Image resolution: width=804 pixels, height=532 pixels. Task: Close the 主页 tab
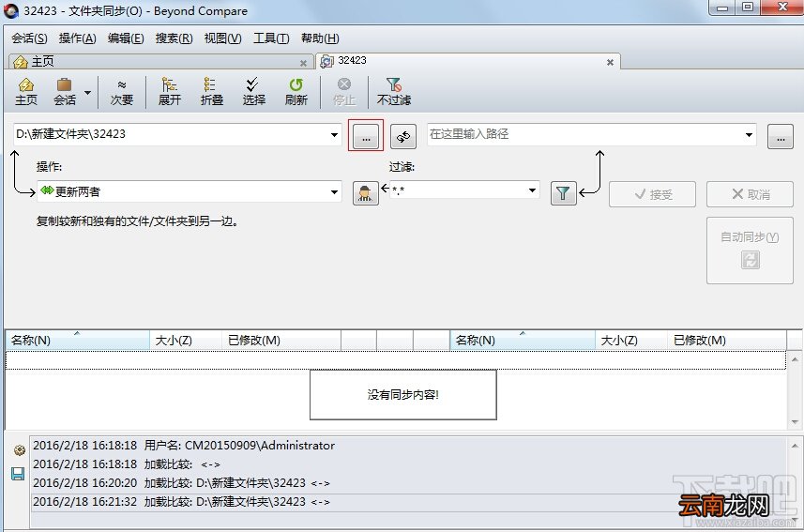coord(303,63)
